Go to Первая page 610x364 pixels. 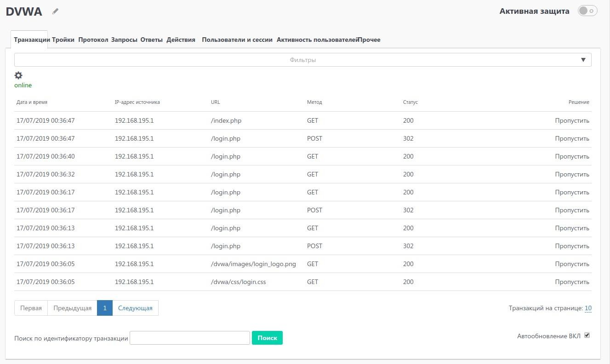click(31, 308)
